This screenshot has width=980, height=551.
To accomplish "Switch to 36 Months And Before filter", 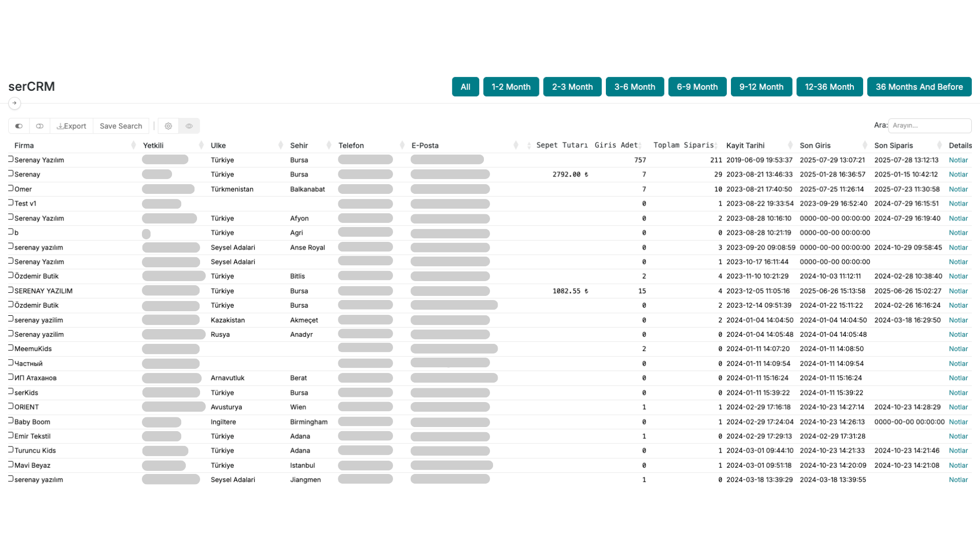I will pos(919,87).
